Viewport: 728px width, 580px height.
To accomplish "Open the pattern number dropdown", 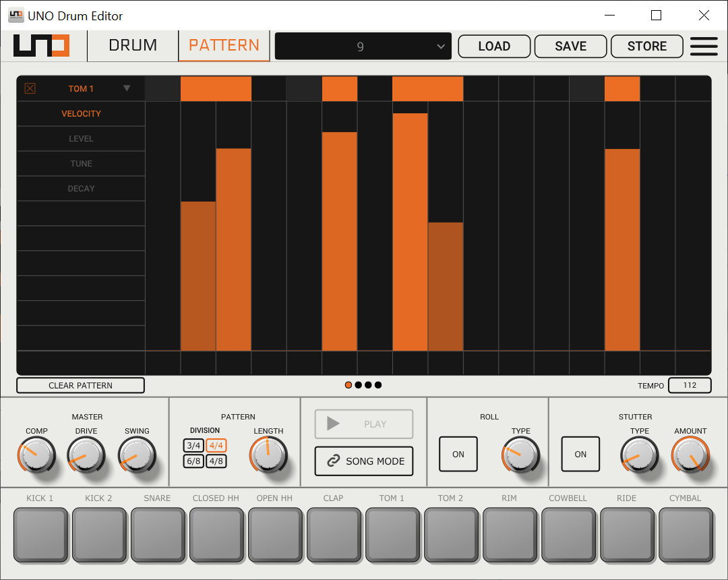I will coord(363,46).
